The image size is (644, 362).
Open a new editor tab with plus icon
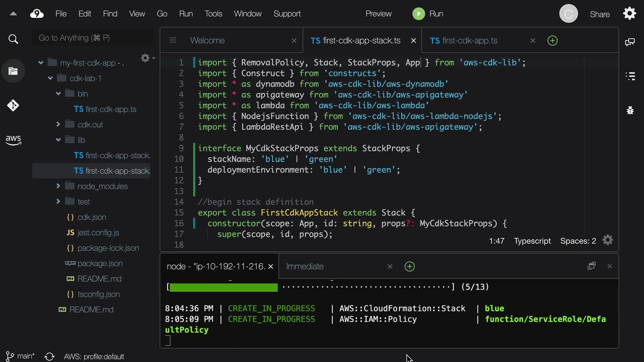pyautogui.click(x=552, y=41)
